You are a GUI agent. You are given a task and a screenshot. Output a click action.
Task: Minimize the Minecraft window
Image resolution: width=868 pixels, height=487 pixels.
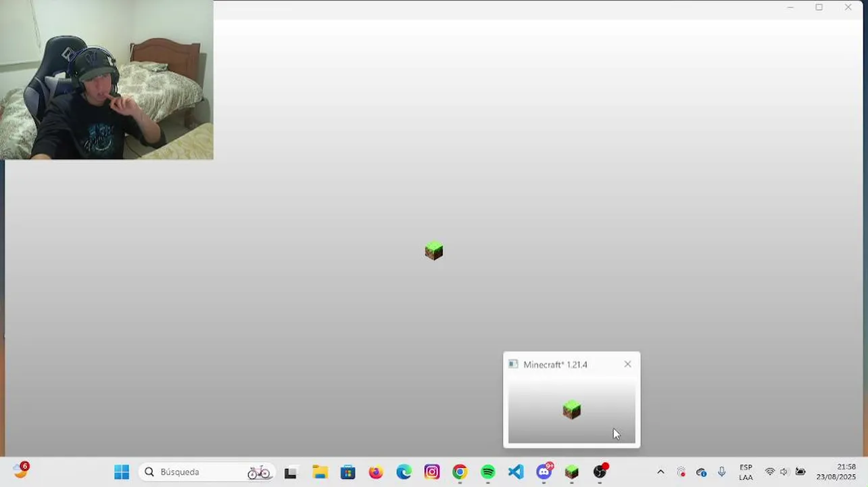(790, 7)
